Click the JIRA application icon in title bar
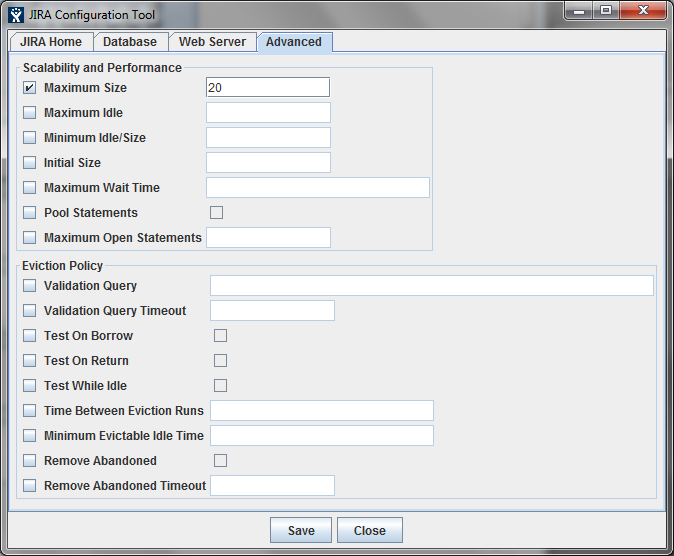The height and width of the screenshot is (556, 674). [x=16, y=15]
